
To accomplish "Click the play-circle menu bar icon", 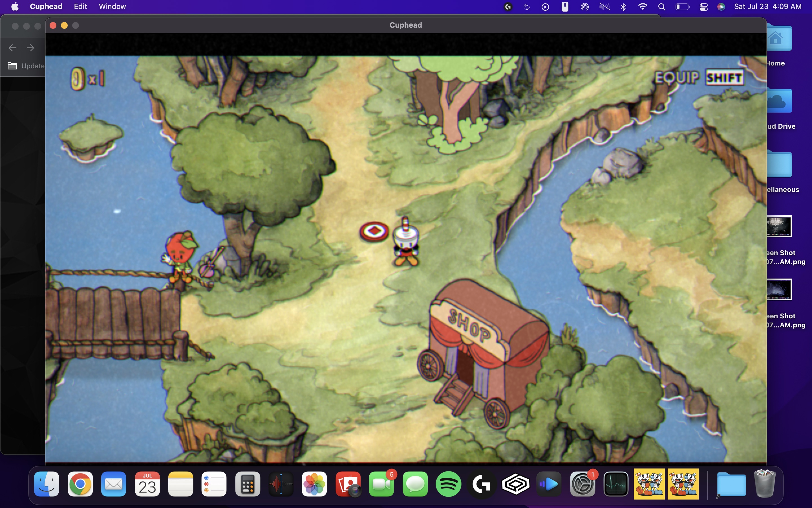I will click(545, 7).
